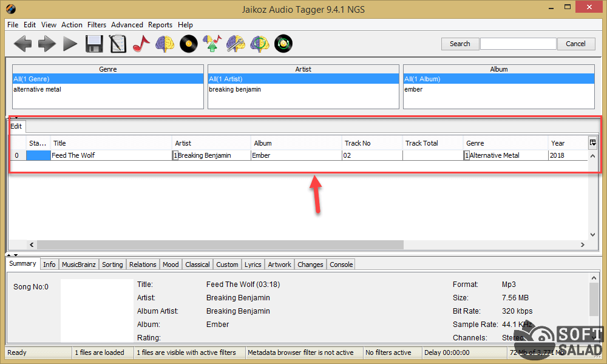Open the Filters menu
Screen dimensions: 607x364
point(97,25)
